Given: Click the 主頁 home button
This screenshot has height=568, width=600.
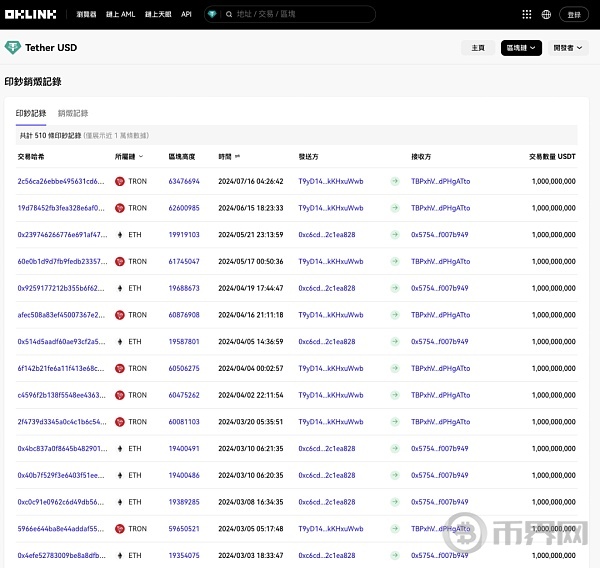Looking at the screenshot, I should (478, 48).
